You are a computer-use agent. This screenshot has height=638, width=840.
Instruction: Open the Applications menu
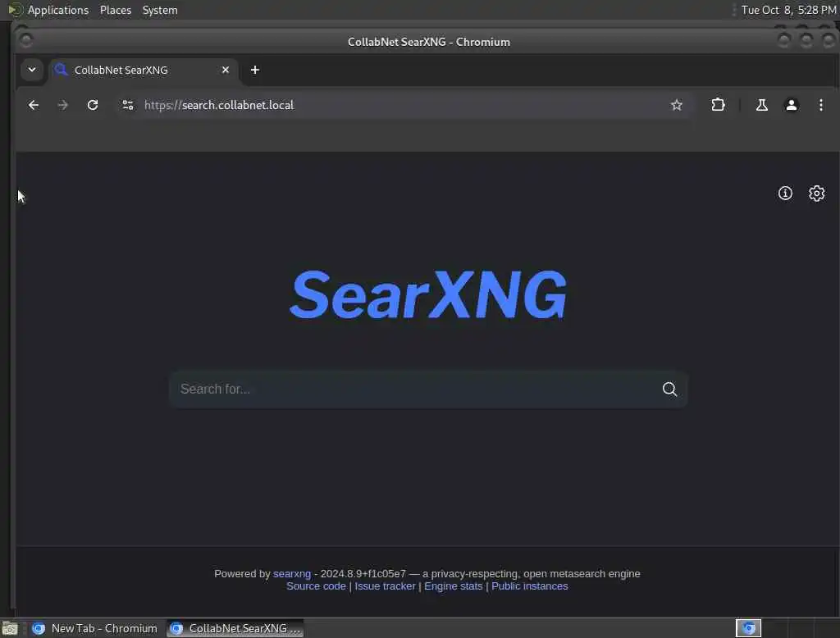coord(58,10)
